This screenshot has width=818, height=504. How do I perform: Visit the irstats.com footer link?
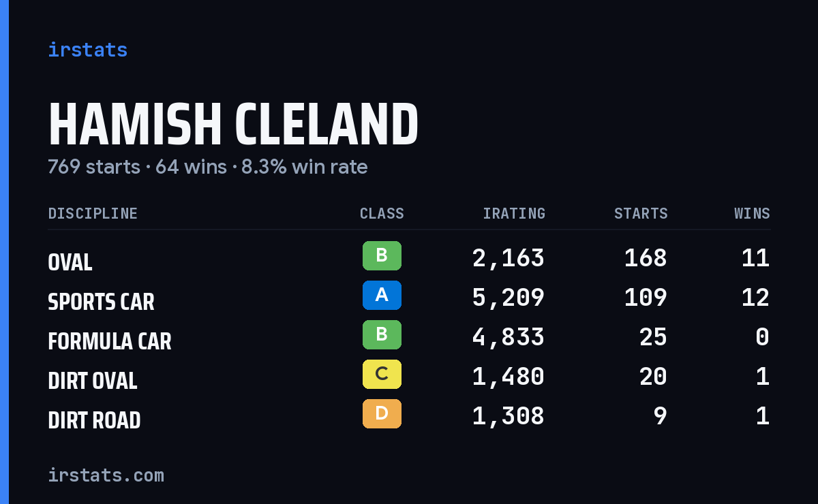106,475
